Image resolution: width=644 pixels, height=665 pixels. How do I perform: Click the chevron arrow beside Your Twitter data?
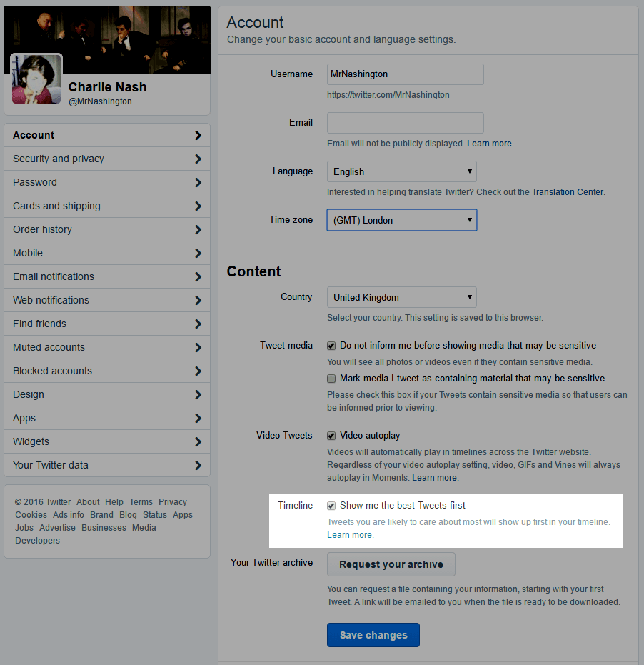pyautogui.click(x=198, y=465)
